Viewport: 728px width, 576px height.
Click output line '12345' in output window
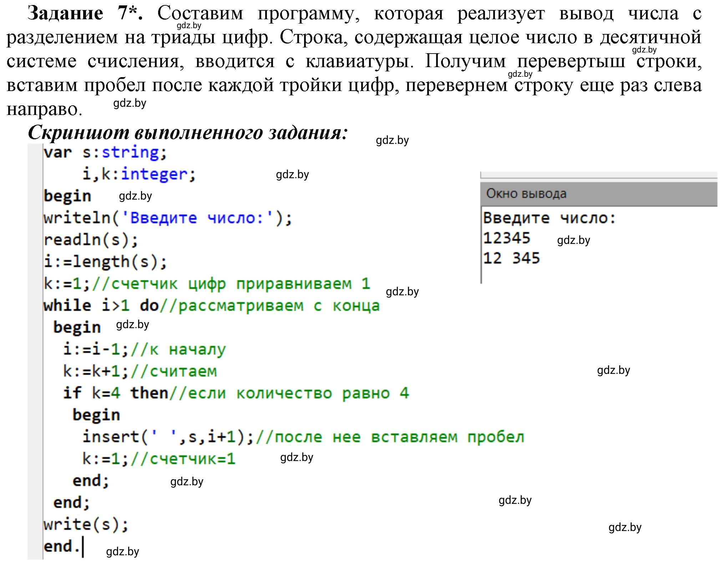(x=507, y=238)
